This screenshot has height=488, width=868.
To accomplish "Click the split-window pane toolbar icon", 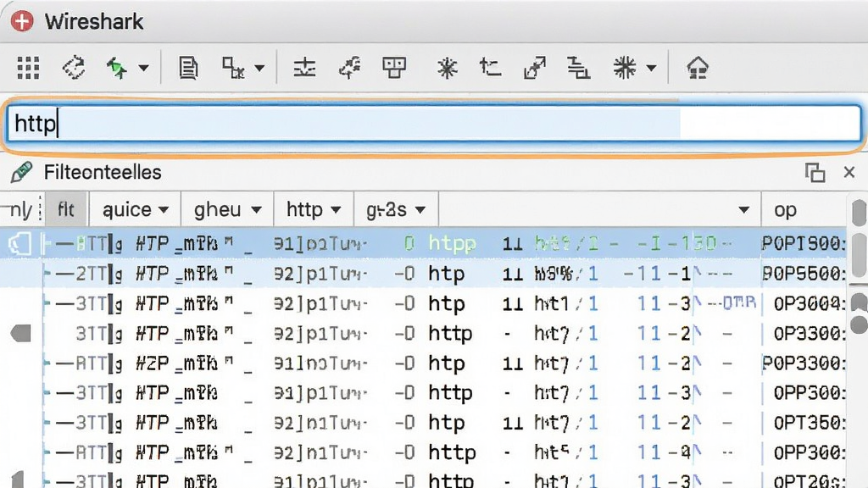I will click(x=394, y=68).
